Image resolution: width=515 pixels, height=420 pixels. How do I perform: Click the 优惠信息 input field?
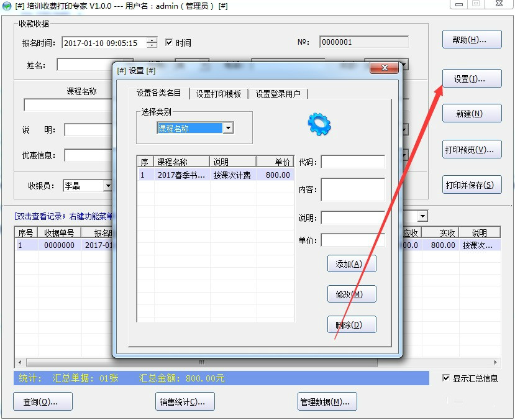click(x=89, y=155)
